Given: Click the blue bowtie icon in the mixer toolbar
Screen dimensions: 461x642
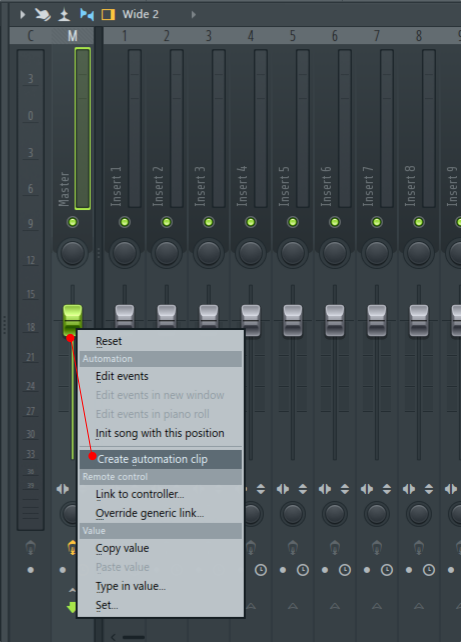Looking at the screenshot, I should tap(87, 15).
